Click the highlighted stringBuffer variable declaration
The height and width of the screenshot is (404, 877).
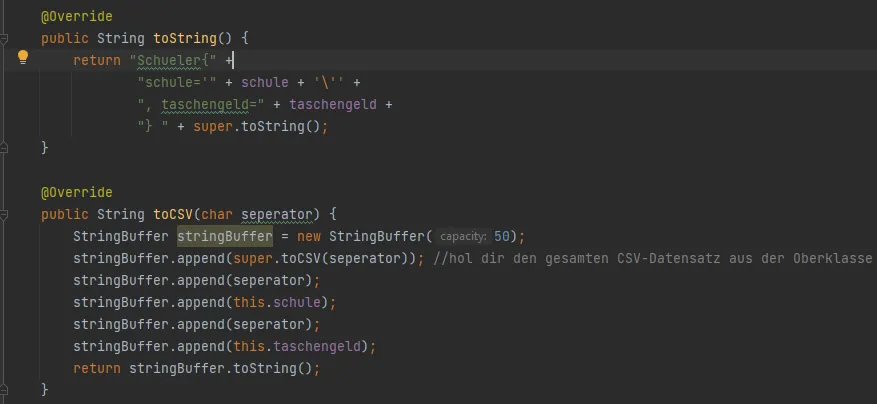pos(225,237)
